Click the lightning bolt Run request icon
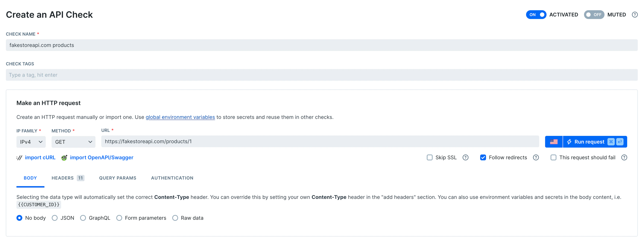 click(569, 142)
